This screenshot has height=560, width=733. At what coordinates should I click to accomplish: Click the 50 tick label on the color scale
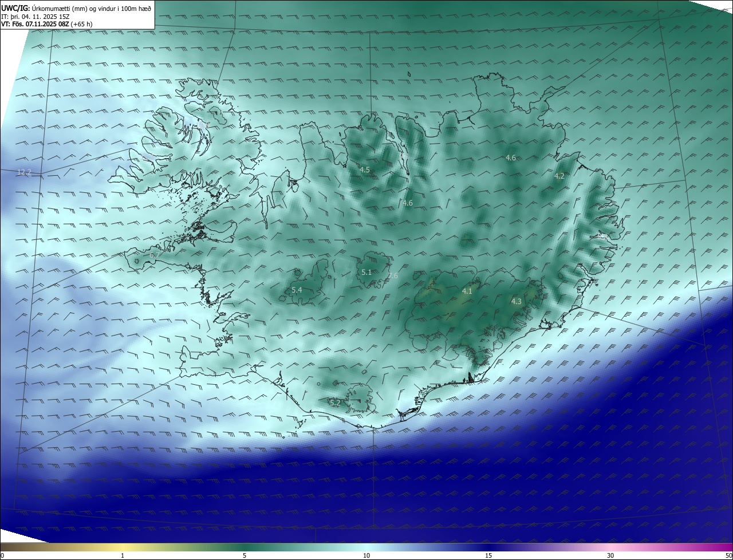[728, 555]
